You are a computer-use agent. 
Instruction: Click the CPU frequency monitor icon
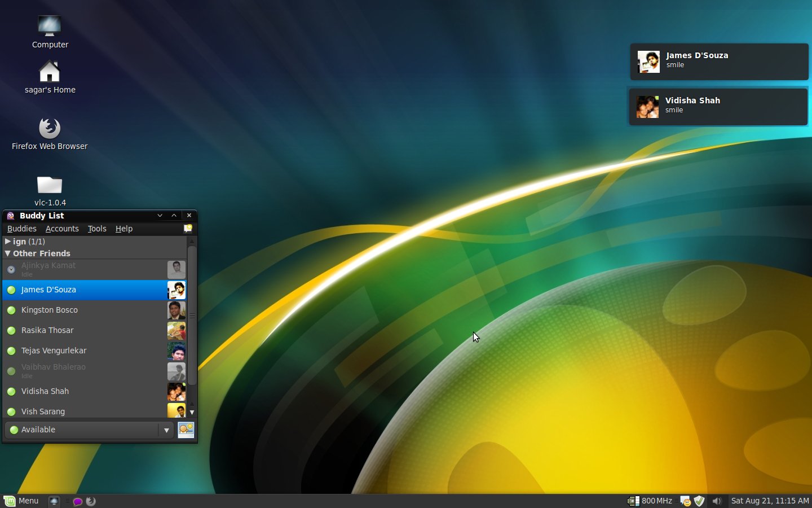click(633, 501)
